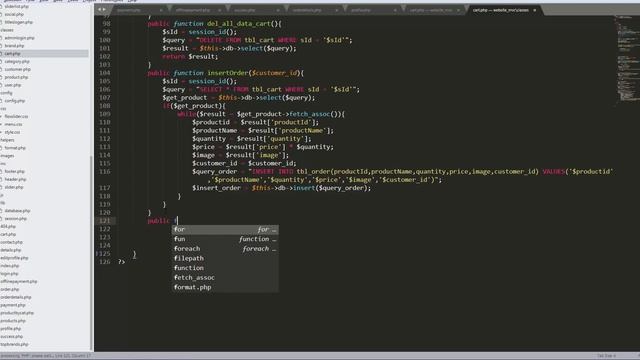Click line number 116 in the gutter
Image resolution: width=640 pixels, height=360 pixels.
(x=104, y=171)
